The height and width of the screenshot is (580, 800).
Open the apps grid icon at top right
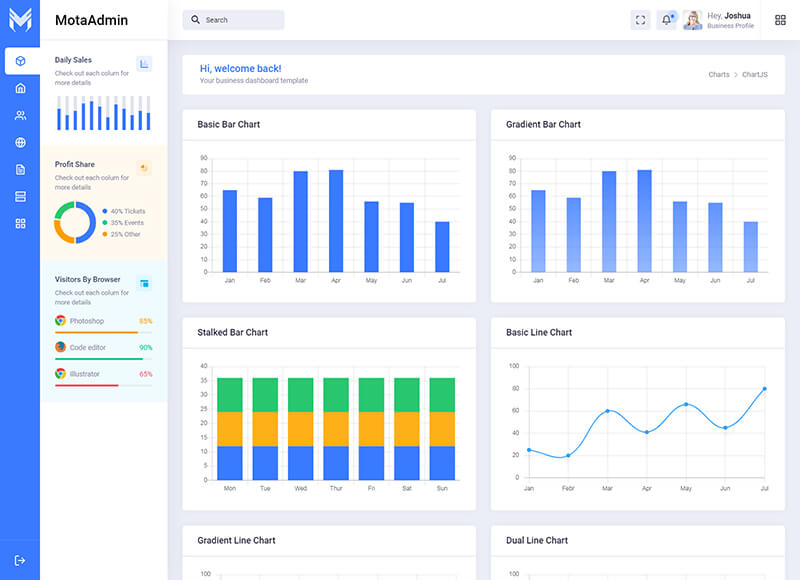click(x=780, y=20)
